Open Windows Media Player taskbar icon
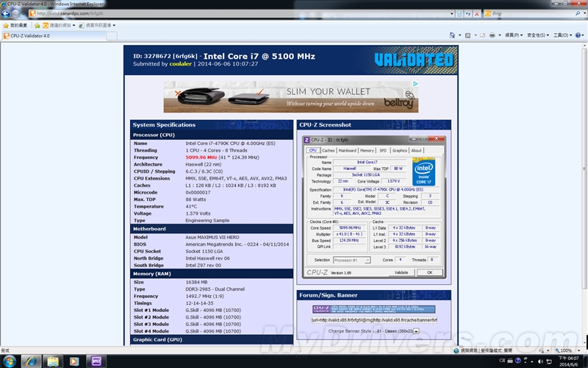The width and height of the screenshot is (588, 368). pyautogui.click(x=74, y=361)
